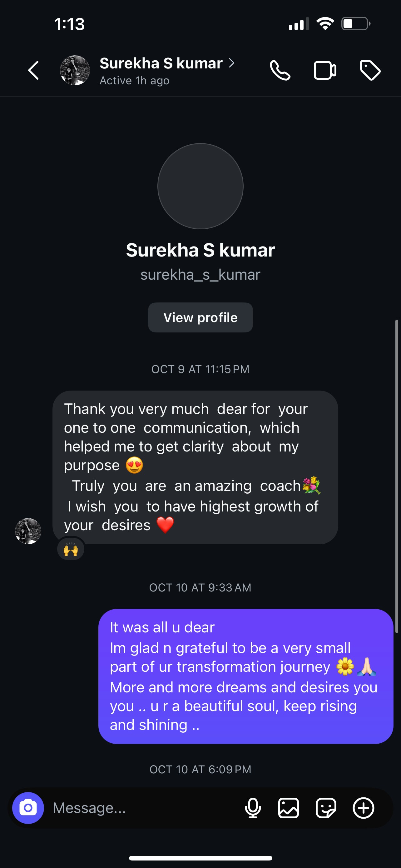Tap the sender avatar beside received message
401x868 pixels.
[x=28, y=531]
